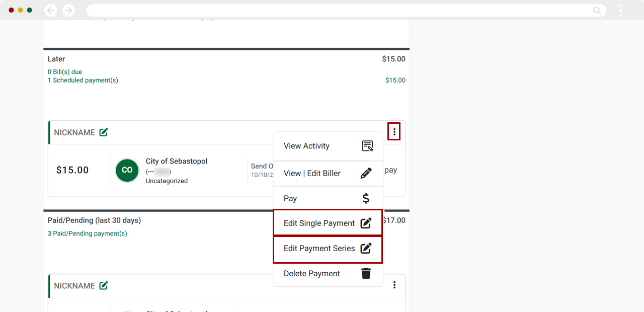Viewport: 644px width, 312px height.
Task: Select Delete Payment from the context menu
Action: (311, 273)
